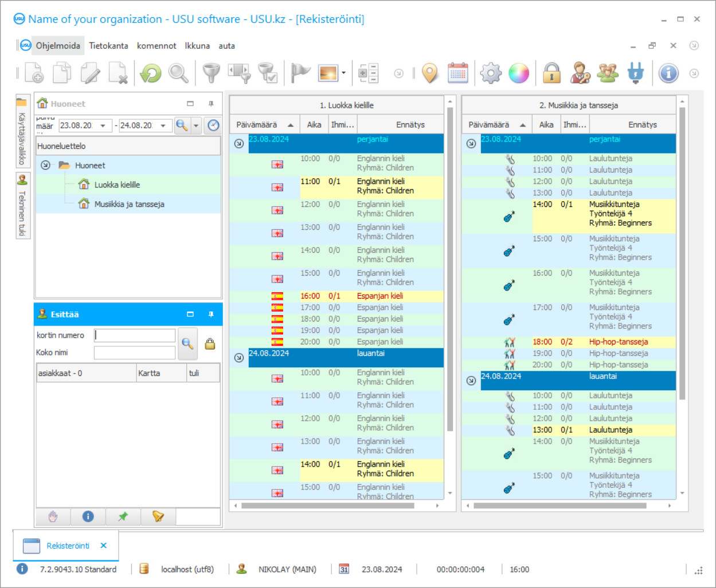Open the Tekninen tuki side tab
Screen dimensions: 716x588
[22, 205]
